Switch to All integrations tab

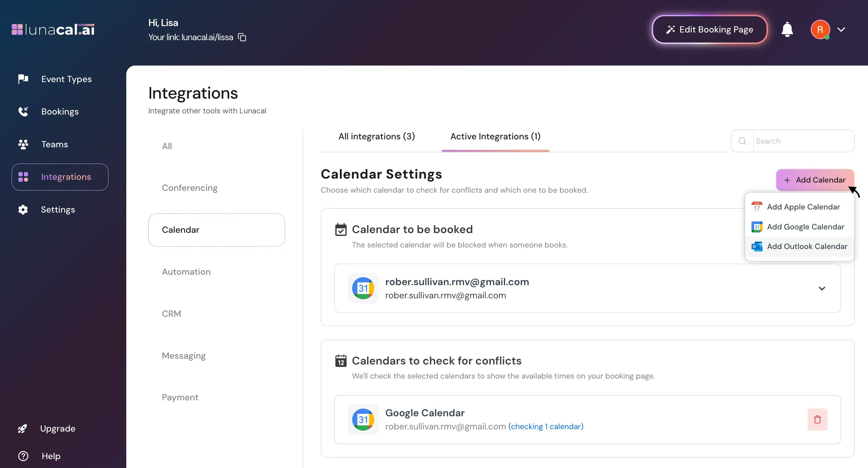[x=376, y=136]
